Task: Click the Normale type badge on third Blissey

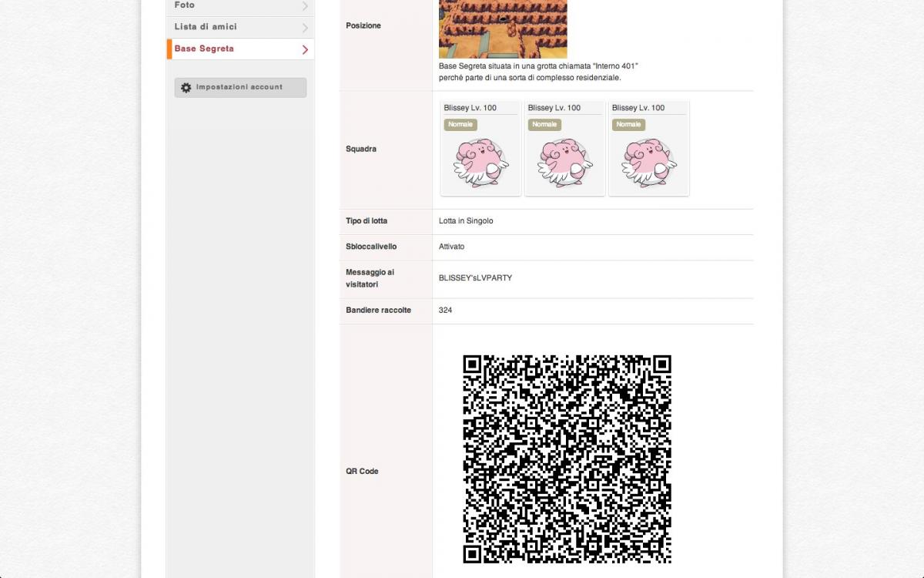Action: coord(628,125)
